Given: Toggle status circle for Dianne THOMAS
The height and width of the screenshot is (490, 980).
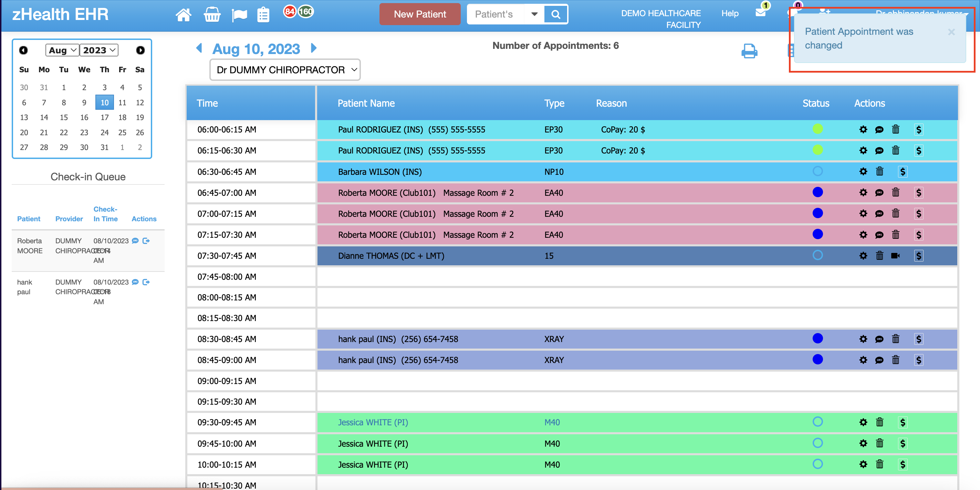Looking at the screenshot, I should [x=817, y=255].
